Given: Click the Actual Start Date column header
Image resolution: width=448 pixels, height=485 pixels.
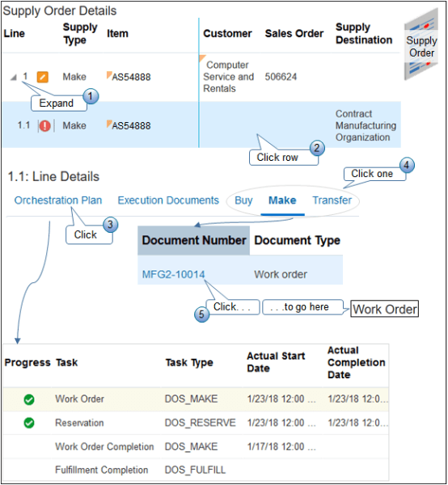Looking at the screenshot, I should coord(276,362).
